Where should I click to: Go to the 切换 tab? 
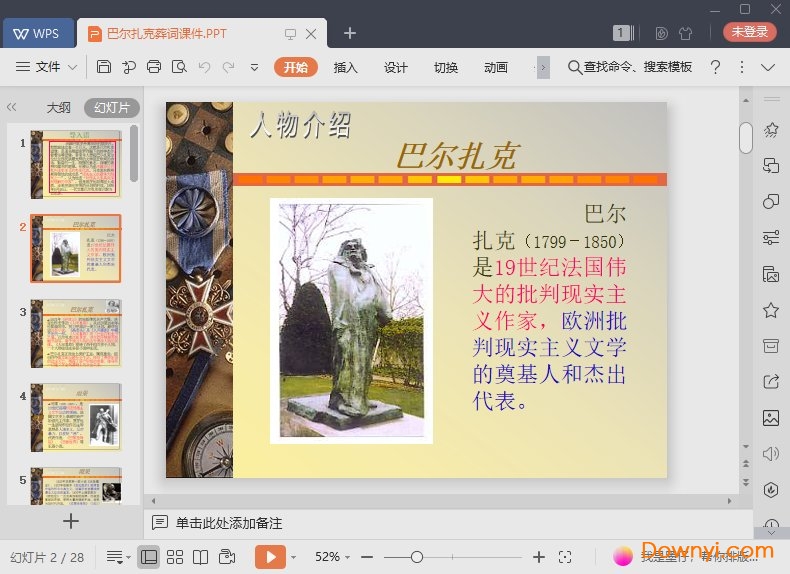click(446, 67)
